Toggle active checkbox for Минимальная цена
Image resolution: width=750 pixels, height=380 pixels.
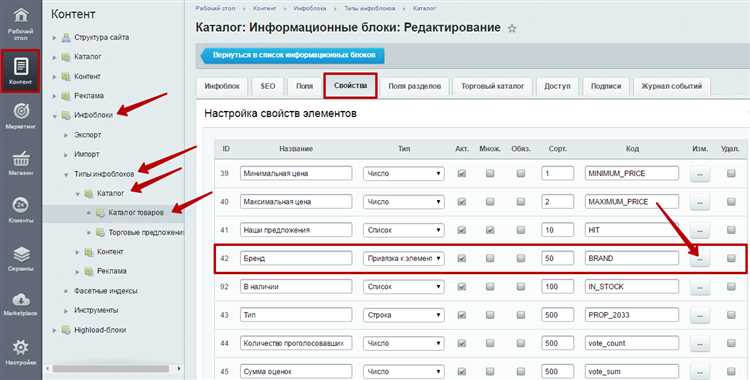point(462,174)
